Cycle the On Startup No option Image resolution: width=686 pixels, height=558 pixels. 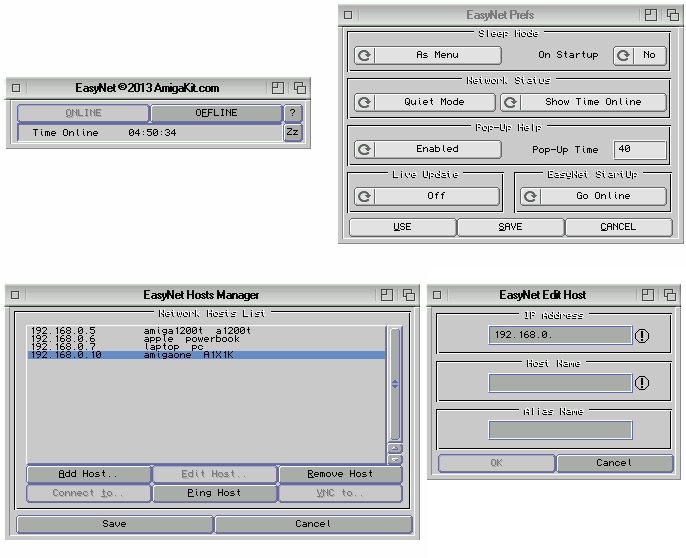(x=640, y=55)
